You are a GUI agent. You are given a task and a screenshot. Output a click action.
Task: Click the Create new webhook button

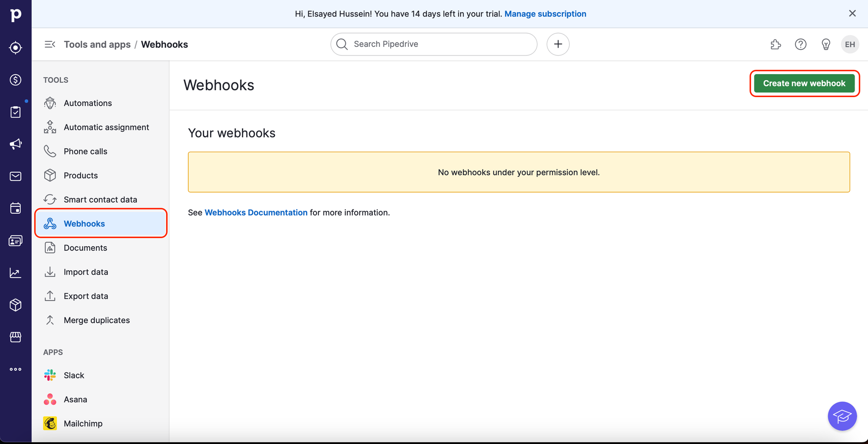point(804,83)
